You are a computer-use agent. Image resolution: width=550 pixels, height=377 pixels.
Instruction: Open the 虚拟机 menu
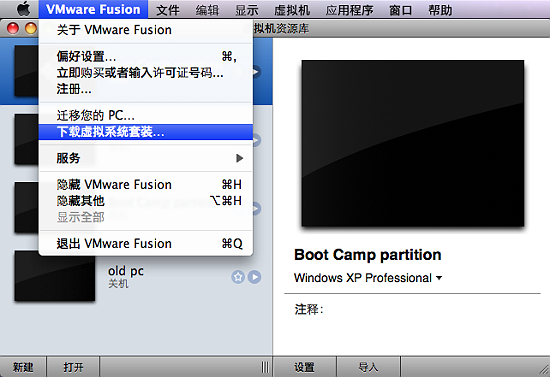292,10
